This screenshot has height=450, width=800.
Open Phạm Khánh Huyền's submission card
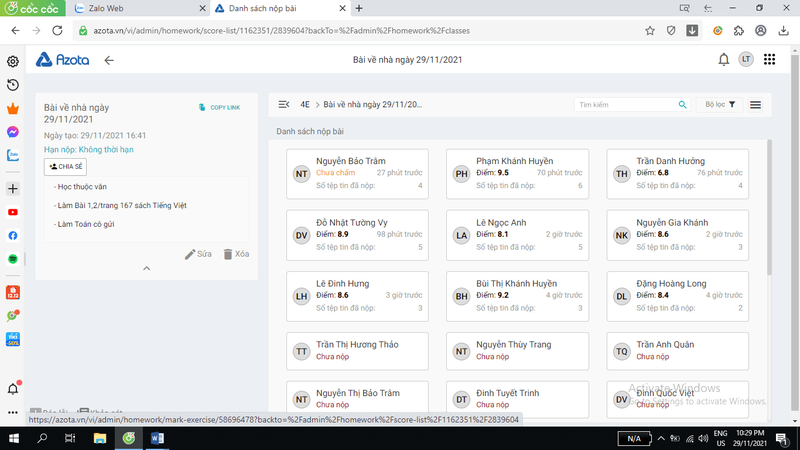517,174
